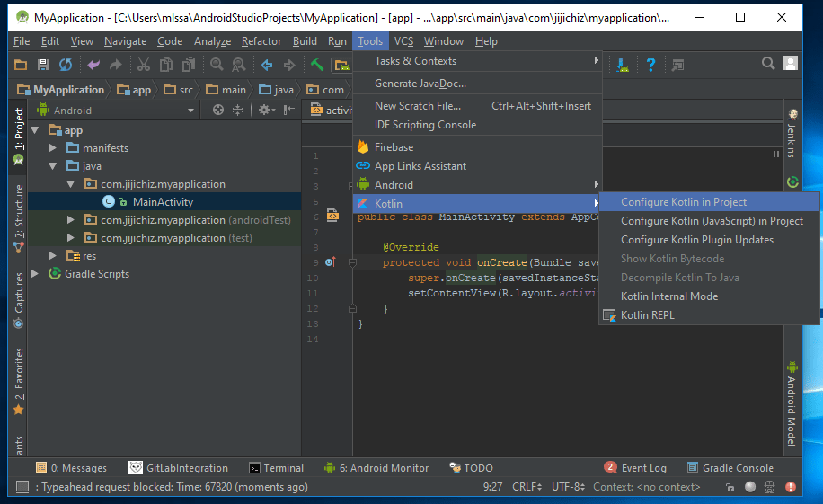Expand Gradle Scripts node
Screen dimensions: 823x504
click(x=35, y=273)
